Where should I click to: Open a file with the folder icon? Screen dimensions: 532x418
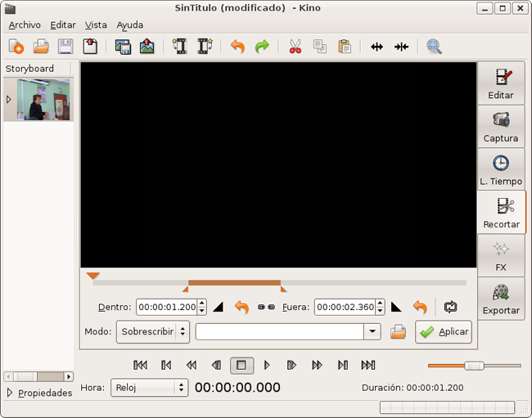(x=41, y=47)
